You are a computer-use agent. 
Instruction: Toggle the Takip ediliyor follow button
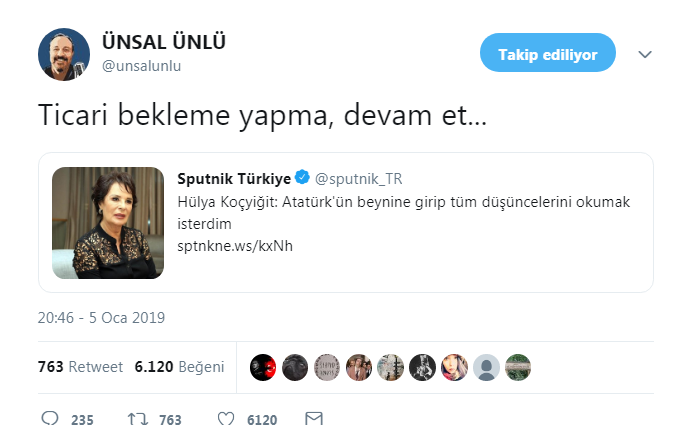[x=548, y=53]
